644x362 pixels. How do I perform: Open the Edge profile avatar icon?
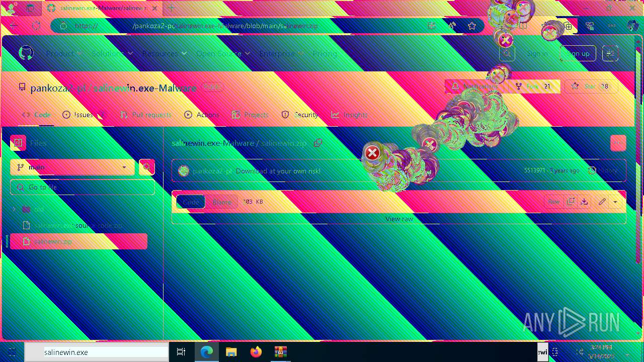11,8
